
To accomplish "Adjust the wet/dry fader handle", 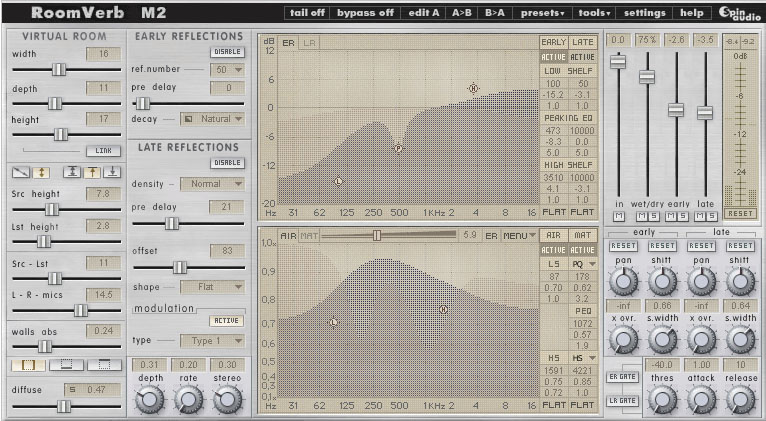I will [x=647, y=77].
